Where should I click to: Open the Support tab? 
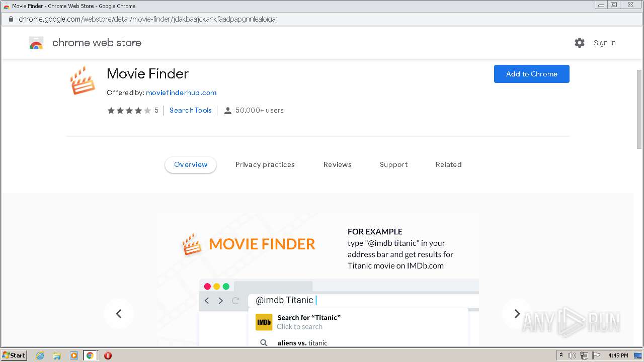pyautogui.click(x=394, y=164)
